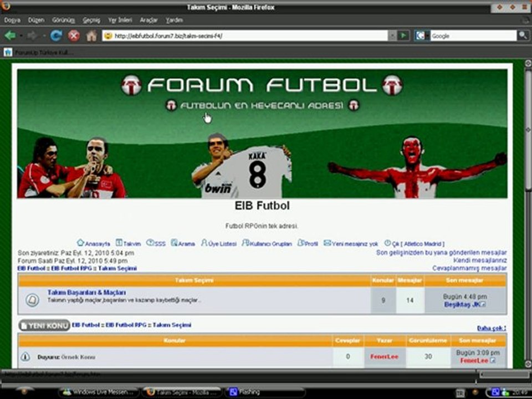
Task: Open Duyuru: Örnek Konu topic
Action: pyautogui.click(x=66, y=357)
